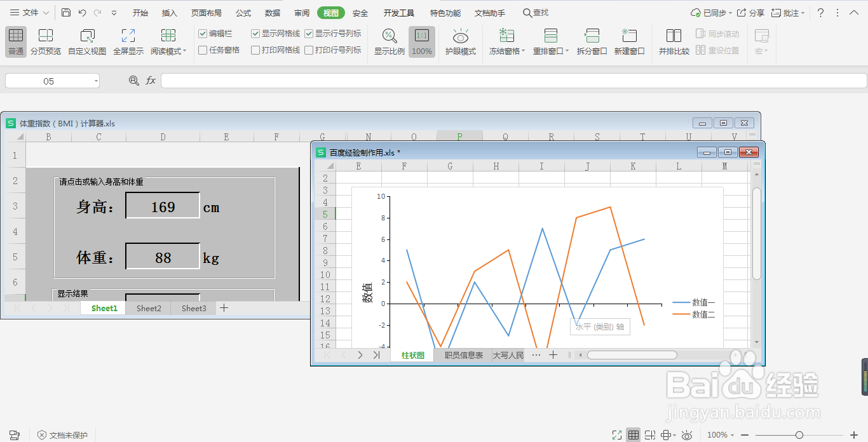Select 大写人民 sheet tab
The width and height of the screenshot is (868, 442).
508,355
